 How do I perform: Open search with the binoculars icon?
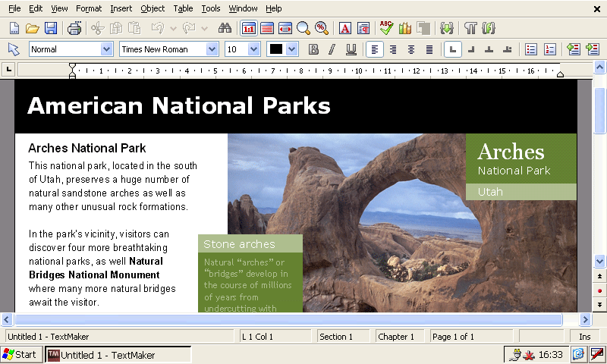[x=225, y=28]
